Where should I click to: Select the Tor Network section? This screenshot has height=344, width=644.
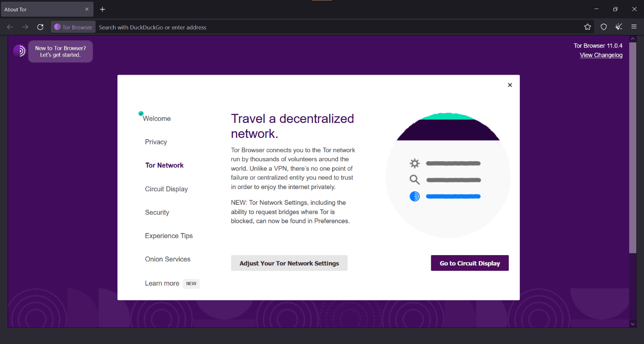(x=164, y=165)
